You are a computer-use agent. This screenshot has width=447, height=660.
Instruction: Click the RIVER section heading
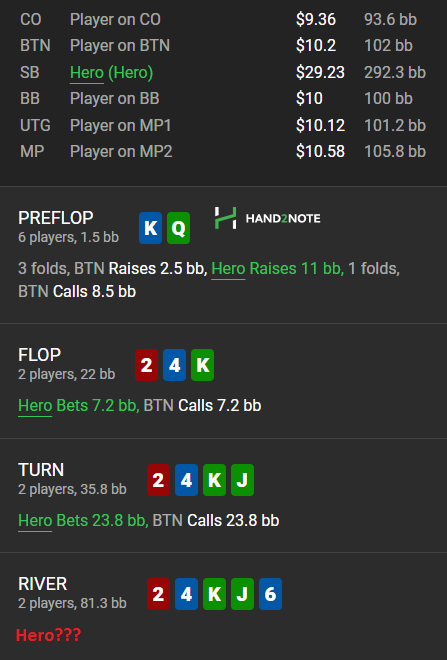point(43,584)
